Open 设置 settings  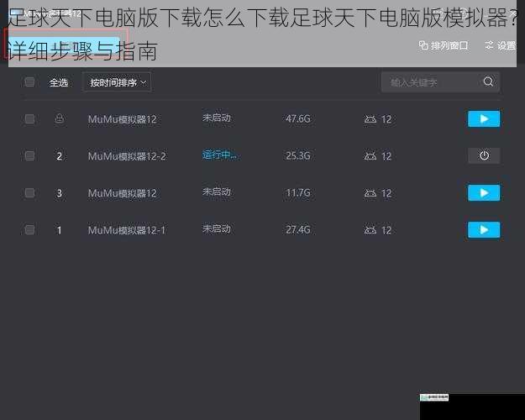click(x=501, y=45)
